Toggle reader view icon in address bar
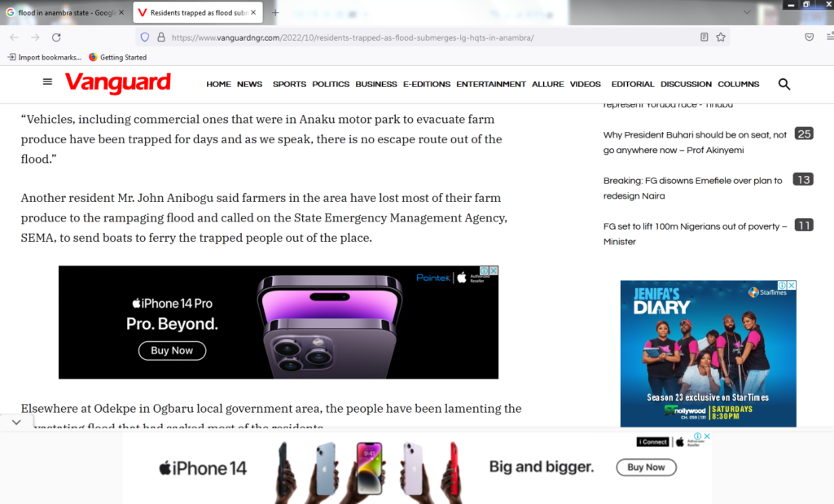834x504 pixels. [705, 37]
